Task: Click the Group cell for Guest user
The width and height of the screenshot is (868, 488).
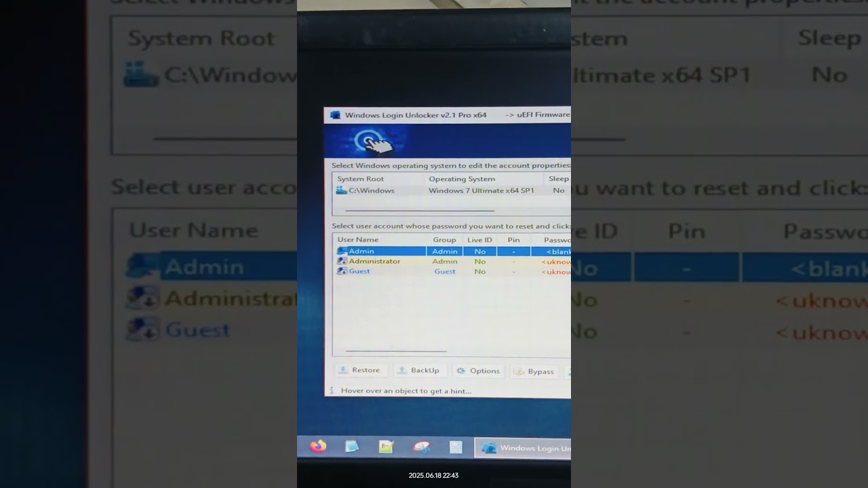Action: pyautogui.click(x=445, y=271)
